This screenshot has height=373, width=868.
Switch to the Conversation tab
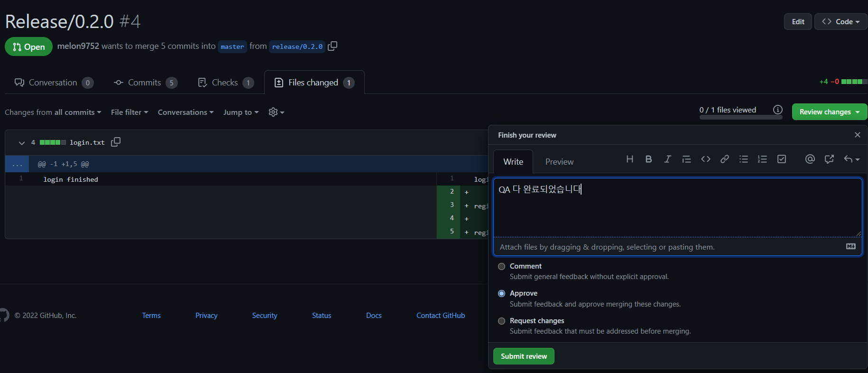click(x=54, y=83)
